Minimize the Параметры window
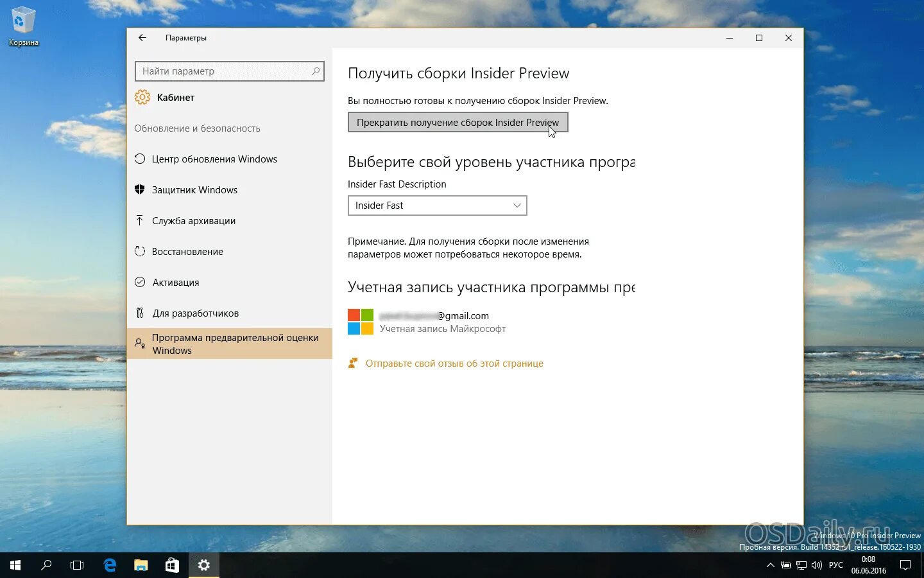 (730, 38)
